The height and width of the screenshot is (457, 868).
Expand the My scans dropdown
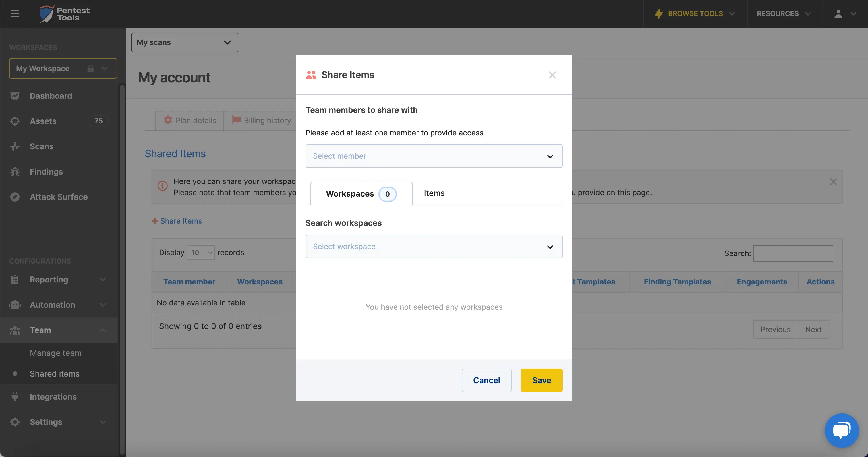[184, 42]
